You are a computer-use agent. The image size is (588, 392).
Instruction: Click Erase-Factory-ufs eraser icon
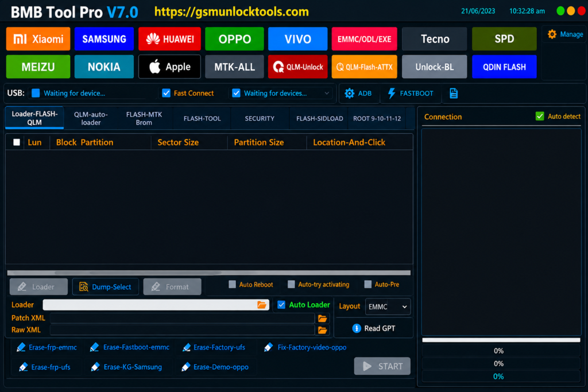[187, 347]
